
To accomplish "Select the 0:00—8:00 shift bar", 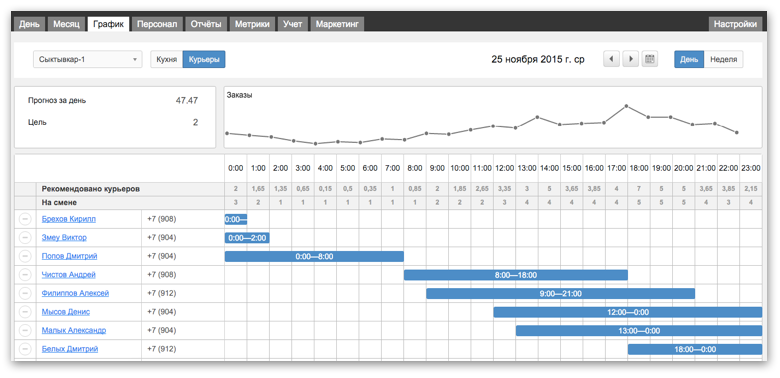I will (314, 256).
